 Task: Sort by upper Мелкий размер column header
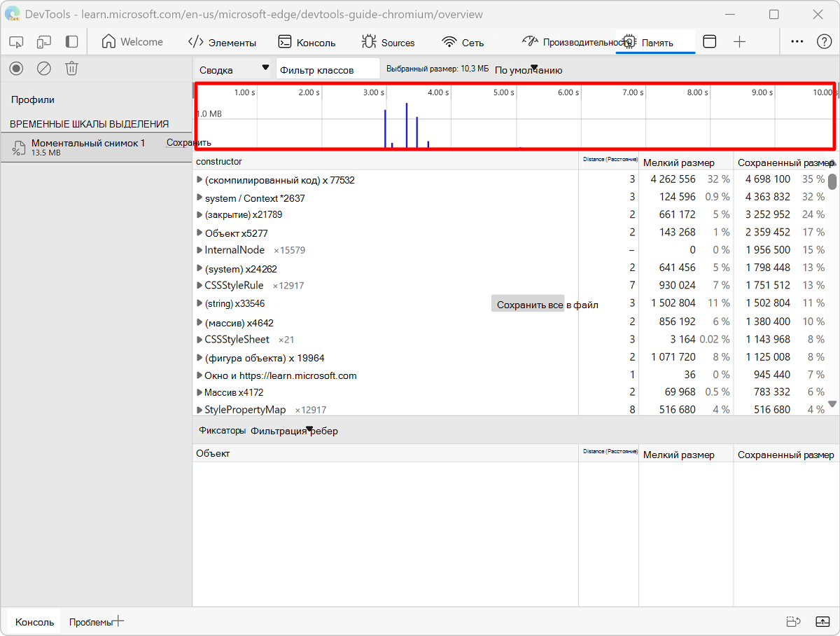pos(685,162)
